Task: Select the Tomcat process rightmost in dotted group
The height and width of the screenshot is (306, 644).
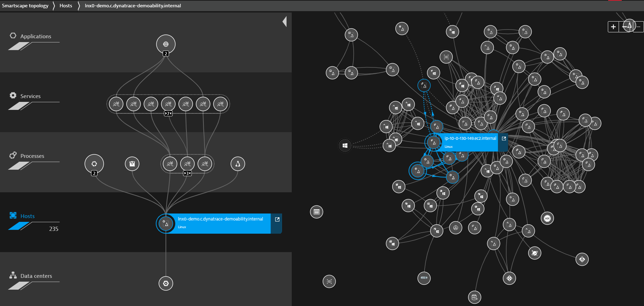Action: tap(205, 163)
